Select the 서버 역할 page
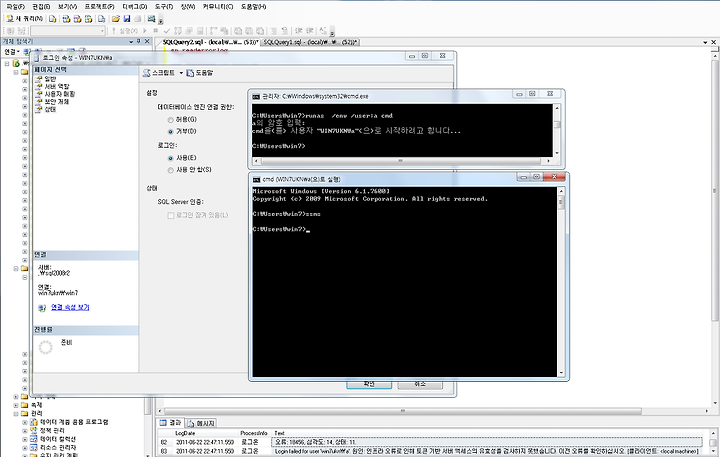Screen dimensions: 720x457 pos(57,86)
